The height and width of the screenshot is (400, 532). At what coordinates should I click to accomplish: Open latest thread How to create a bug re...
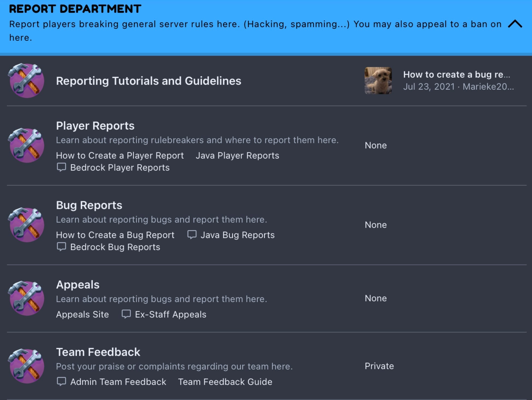coord(457,74)
